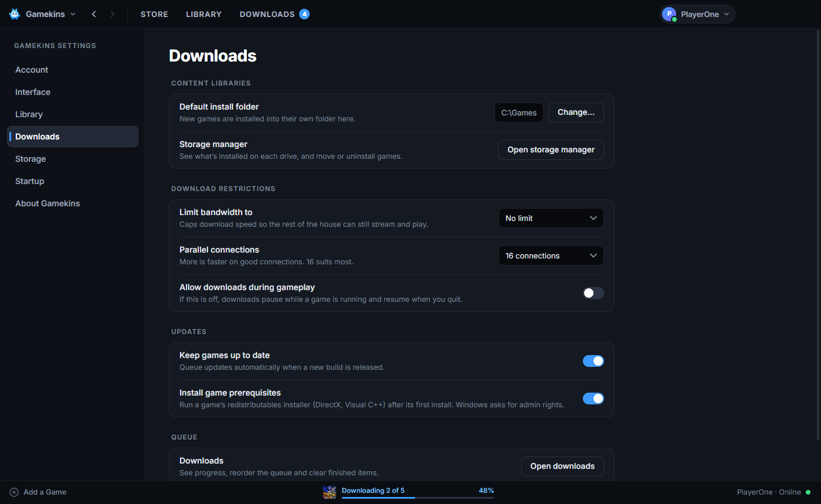Switch to the LIBRARY tab
Screen dimensions: 821x504
203,14
